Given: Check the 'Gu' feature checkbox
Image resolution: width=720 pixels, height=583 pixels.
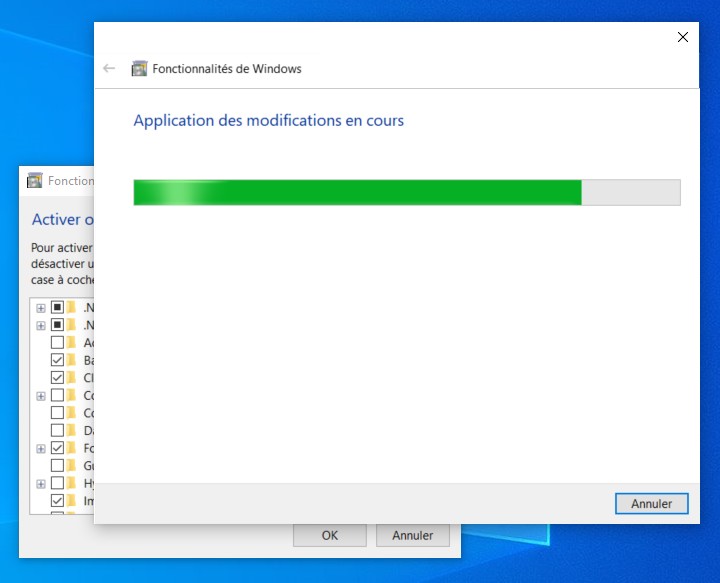Looking at the screenshot, I should point(57,465).
